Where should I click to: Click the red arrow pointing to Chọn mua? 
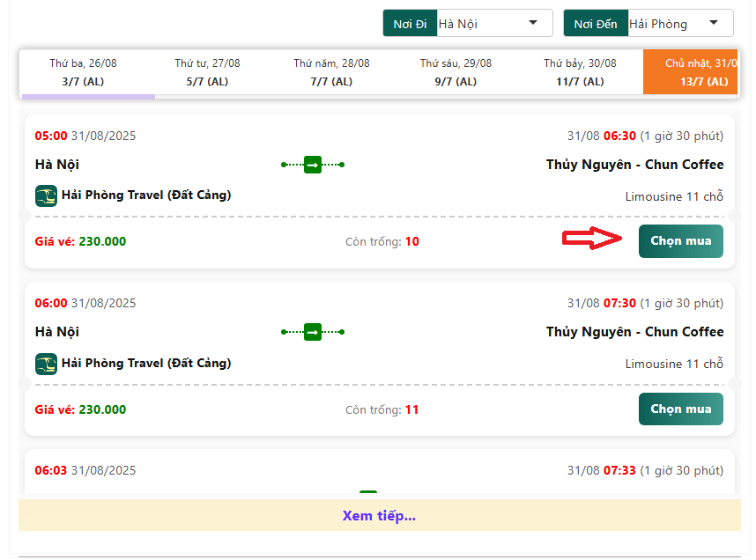coord(593,239)
